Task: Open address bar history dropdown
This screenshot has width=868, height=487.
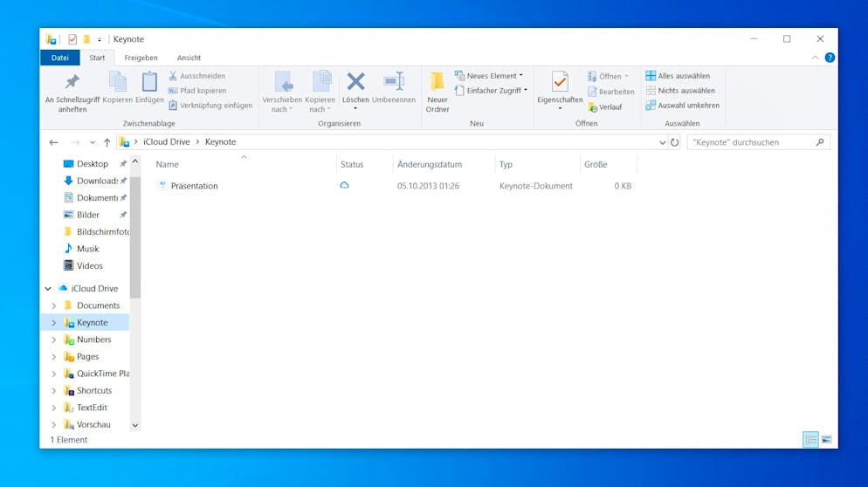Action: 662,142
